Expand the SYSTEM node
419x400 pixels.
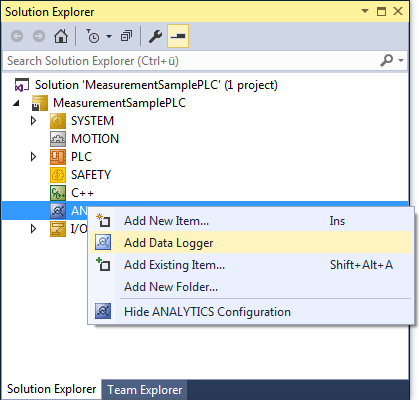click(x=33, y=120)
